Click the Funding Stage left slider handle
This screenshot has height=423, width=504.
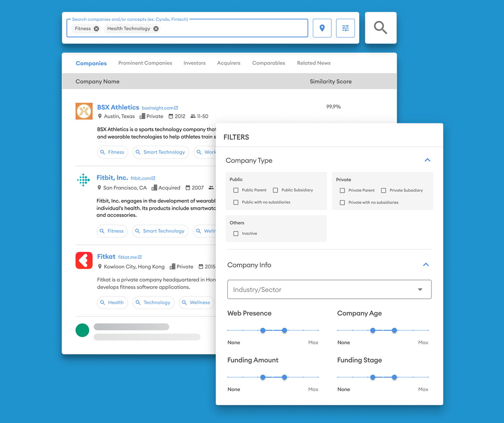[373, 377]
